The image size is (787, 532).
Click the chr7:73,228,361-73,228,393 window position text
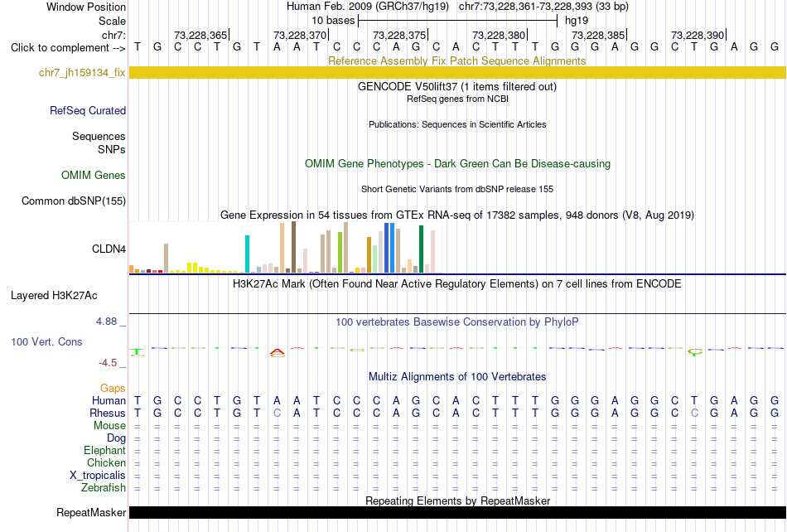click(543, 7)
